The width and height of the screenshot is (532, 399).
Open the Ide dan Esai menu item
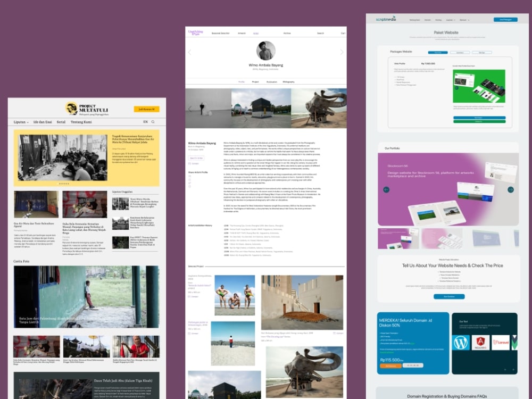[x=43, y=122]
